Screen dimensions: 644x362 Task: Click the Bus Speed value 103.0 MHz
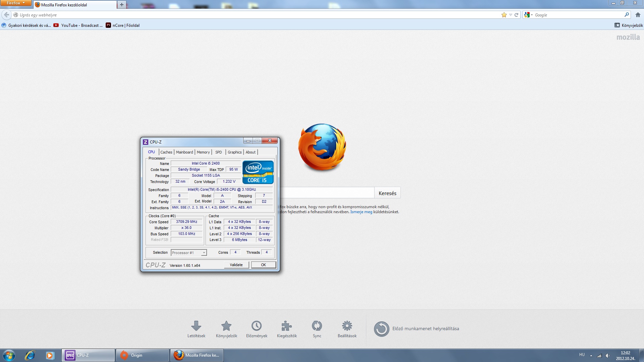point(186,234)
